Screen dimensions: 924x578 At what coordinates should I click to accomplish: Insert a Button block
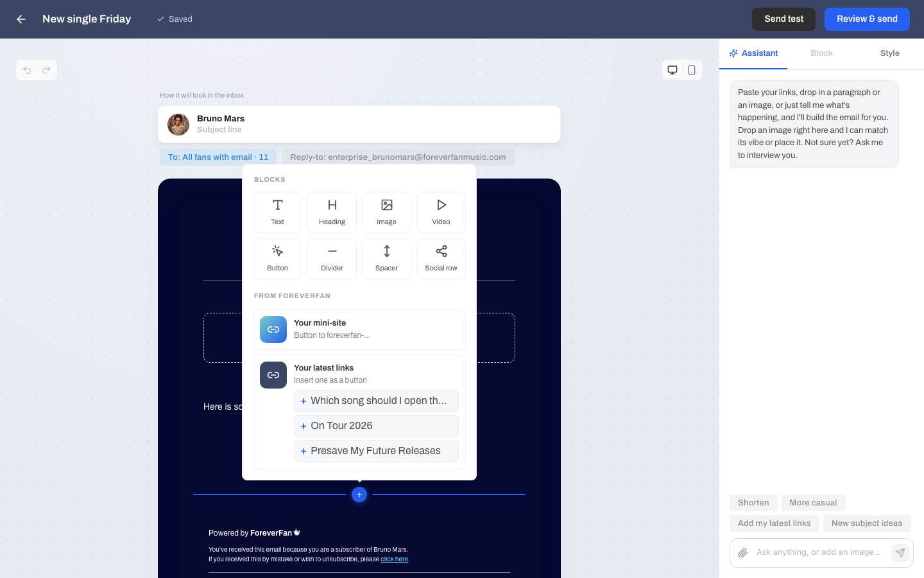pos(277,259)
